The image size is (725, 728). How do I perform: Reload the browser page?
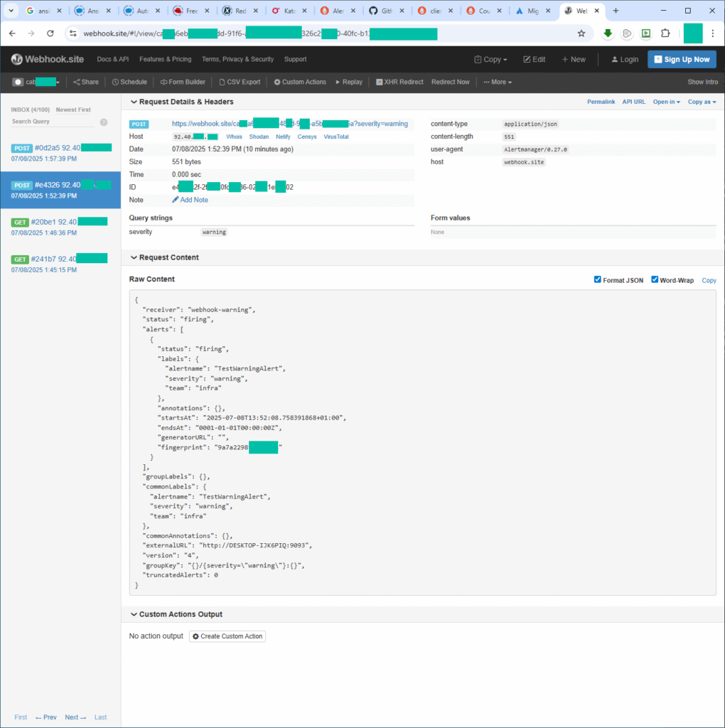50,33
